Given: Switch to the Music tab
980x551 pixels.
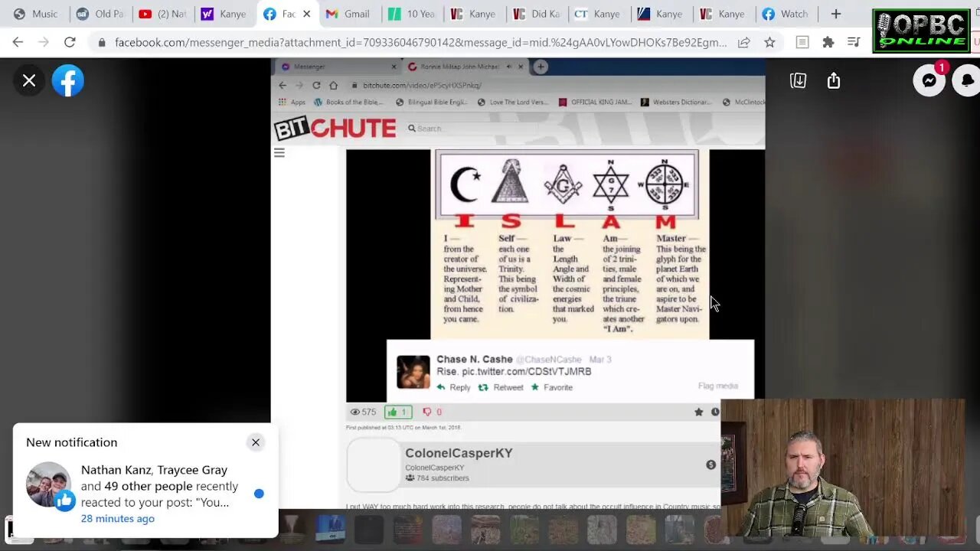Looking at the screenshot, I should point(36,14).
